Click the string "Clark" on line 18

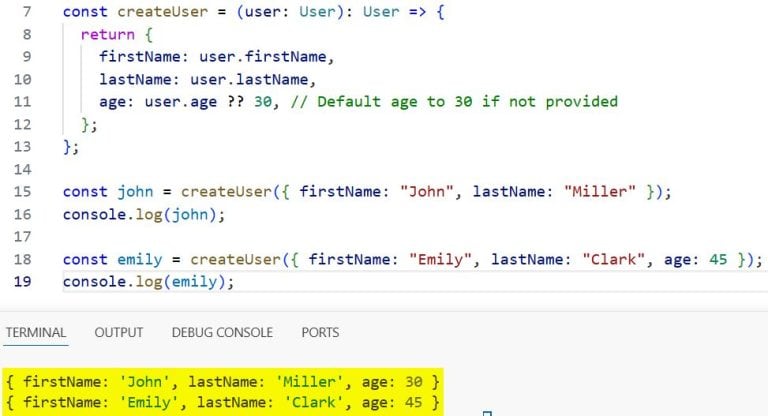613,259
